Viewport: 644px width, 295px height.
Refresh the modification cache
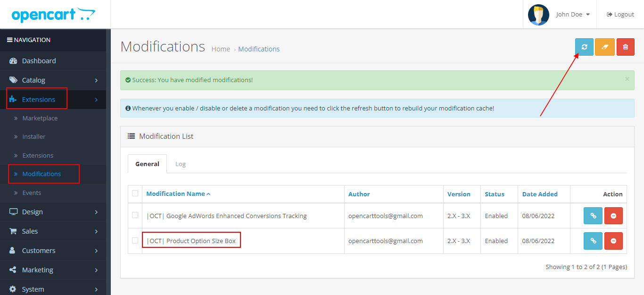[584, 47]
